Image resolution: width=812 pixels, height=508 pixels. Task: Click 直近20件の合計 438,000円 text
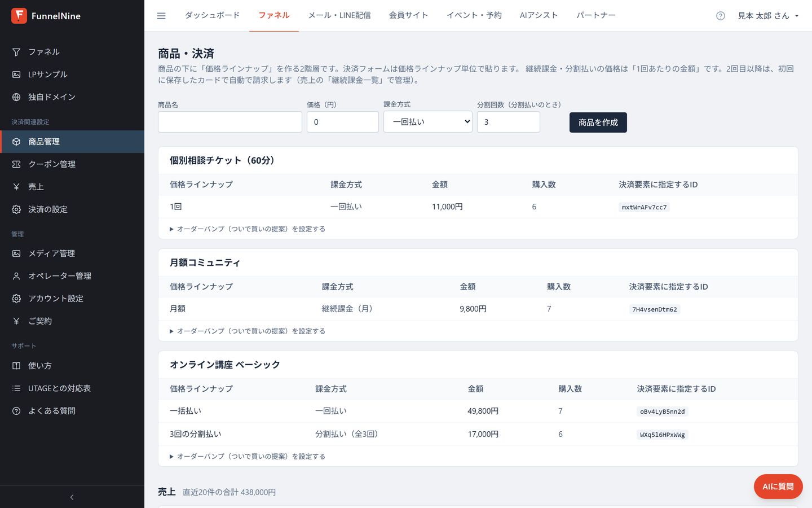230,492
